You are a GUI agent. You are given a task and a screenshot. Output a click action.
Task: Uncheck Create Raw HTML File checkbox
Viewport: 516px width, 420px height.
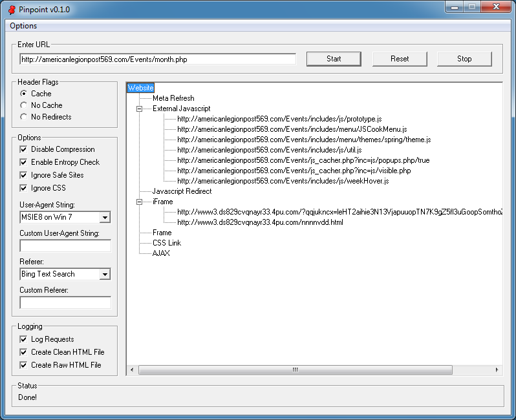[x=24, y=365]
